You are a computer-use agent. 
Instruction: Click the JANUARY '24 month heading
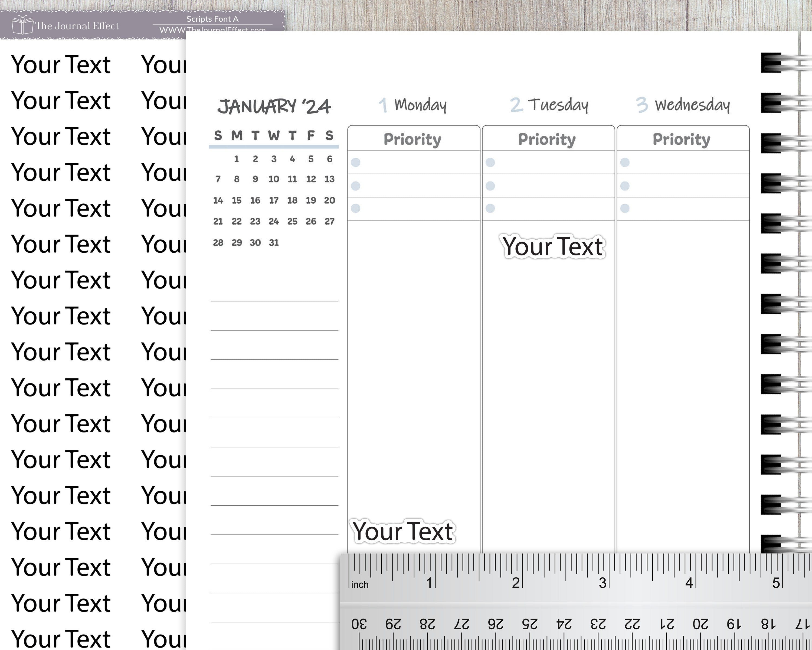click(274, 106)
